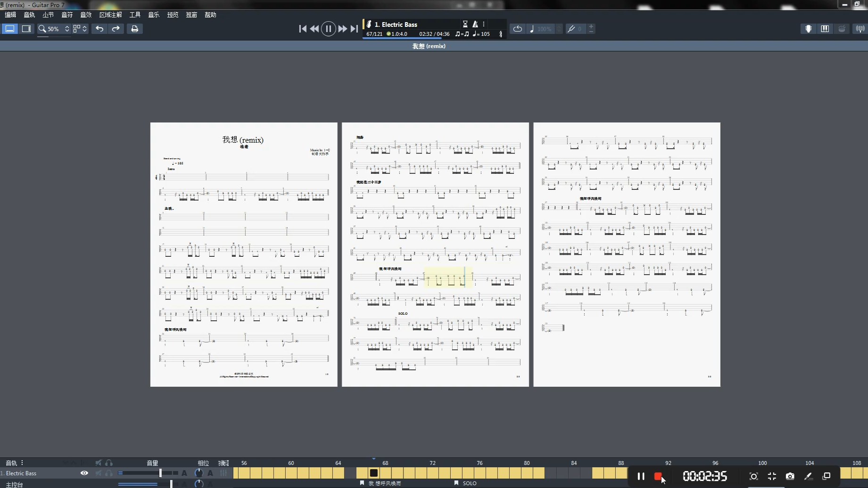
Task: Open the line-in audio input icon
Action: (x=860, y=29)
